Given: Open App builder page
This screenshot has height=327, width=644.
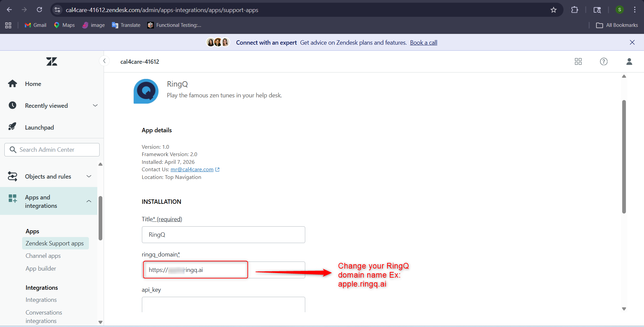Looking at the screenshot, I should [x=41, y=269].
